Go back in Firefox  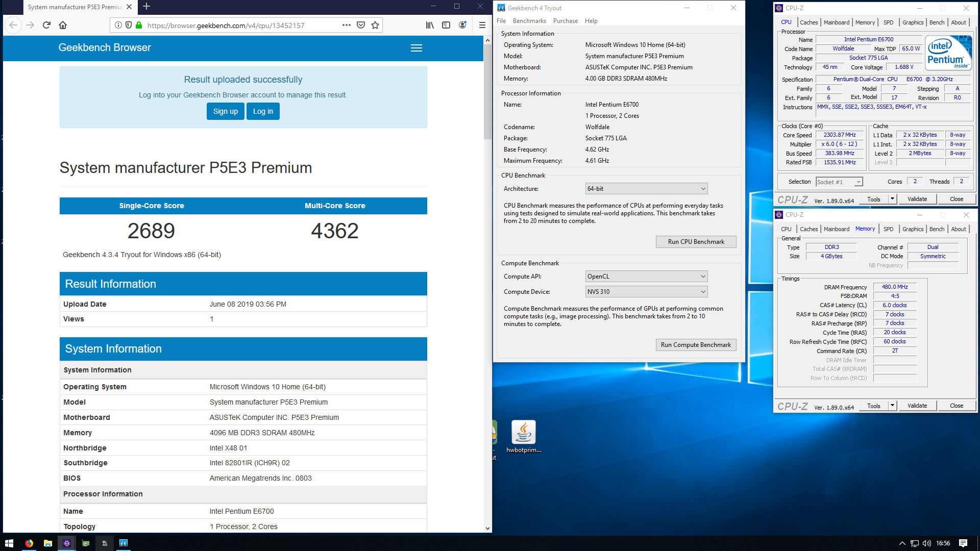coord(13,25)
